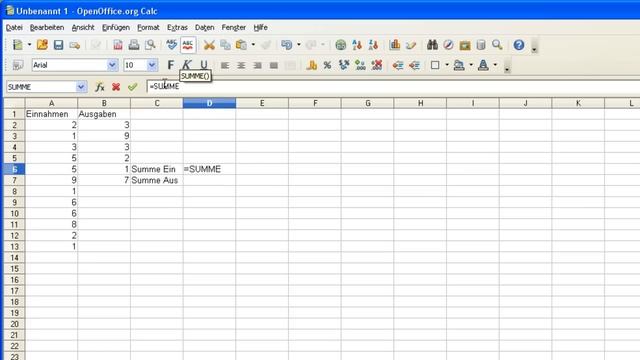Expand the New document arrow dropdown
The image size is (640, 360).
pos(29,45)
